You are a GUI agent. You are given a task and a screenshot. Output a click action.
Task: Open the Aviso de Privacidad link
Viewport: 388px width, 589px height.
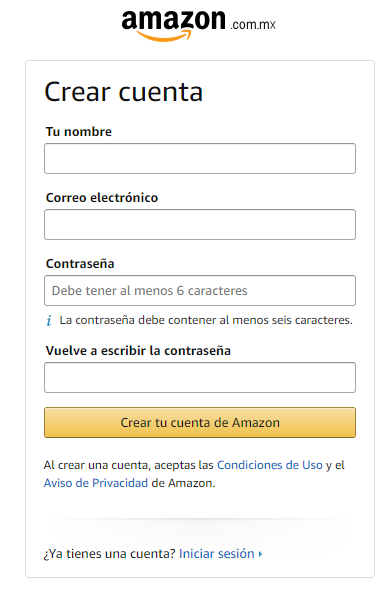tap(96, 483)
